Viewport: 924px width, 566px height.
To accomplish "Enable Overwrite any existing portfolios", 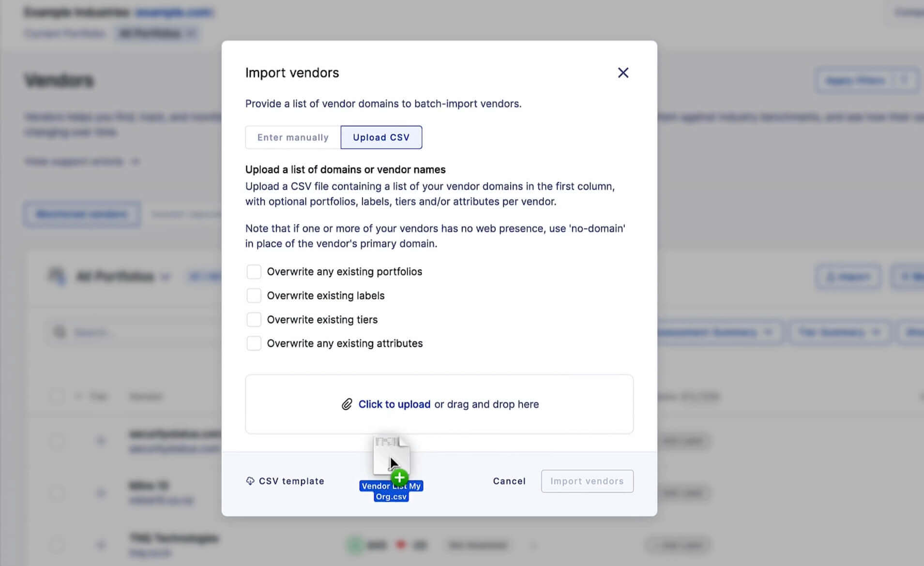I will pyautogui.click(x=254, y=271).
